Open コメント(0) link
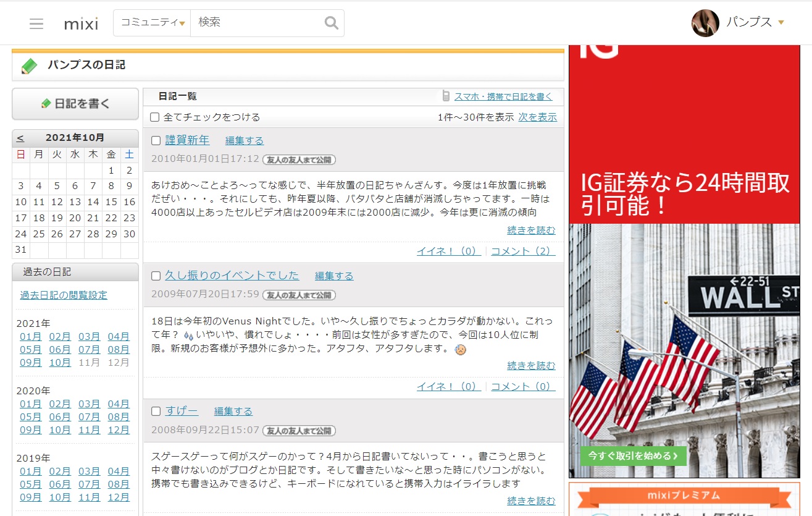Viewport: 812px width, 516px height. (523, 386)
